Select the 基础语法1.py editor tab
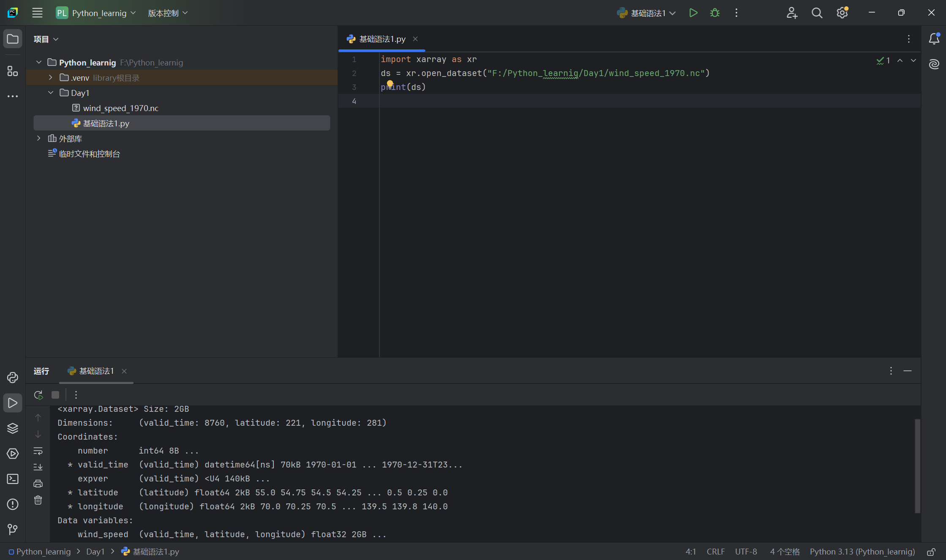 [x=382, y=39]
